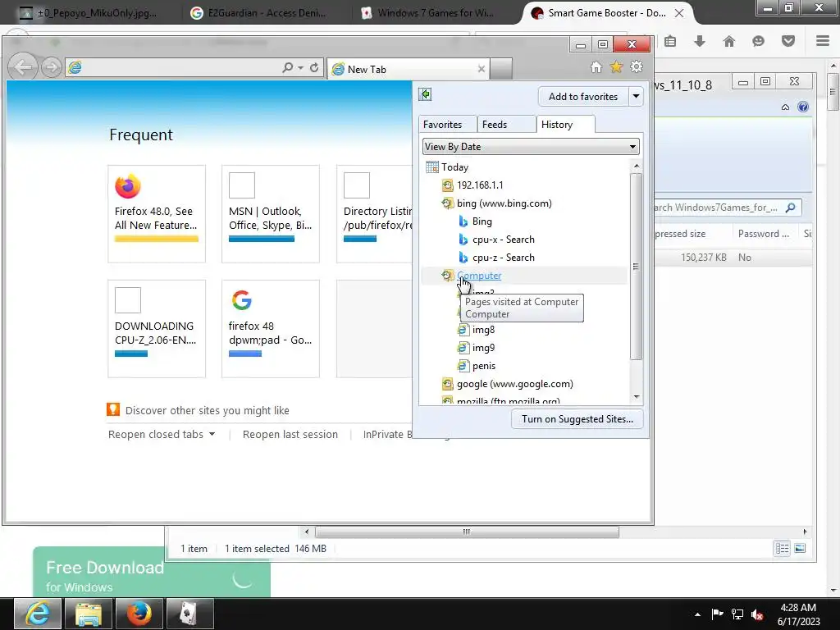Open Internet Explorer from the taskbar
The height and width of the screenshot is (630, 840).
(38, 614)
